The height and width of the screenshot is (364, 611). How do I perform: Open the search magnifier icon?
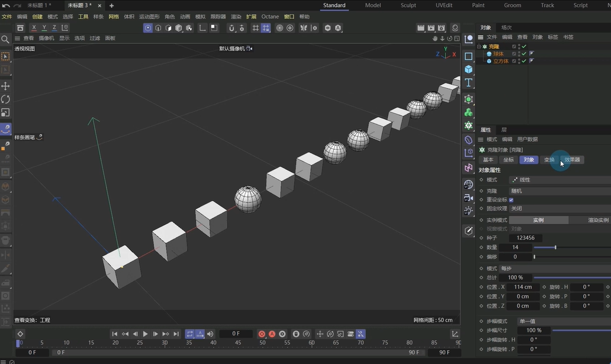point(5,40)
